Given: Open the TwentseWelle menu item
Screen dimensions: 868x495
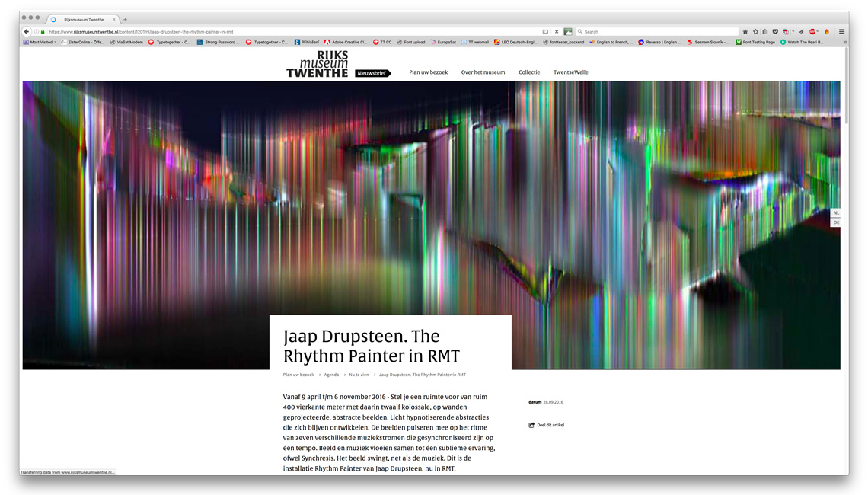Looking at the screenshot, I should click(571, 72).
